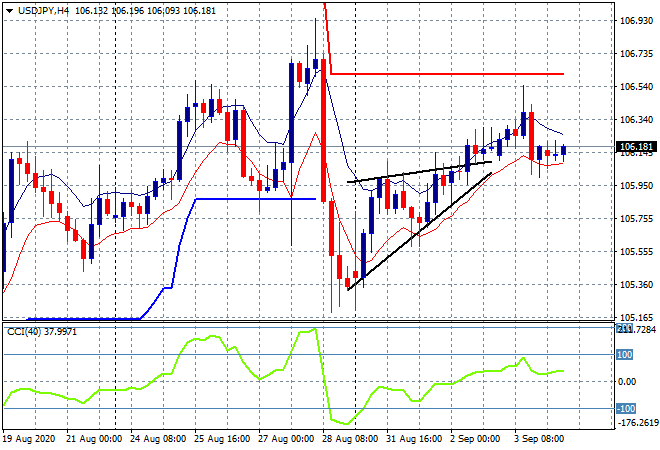Click the 106.340 price axis label
Screen dimensions: 660x450
(x=636, y=120)
